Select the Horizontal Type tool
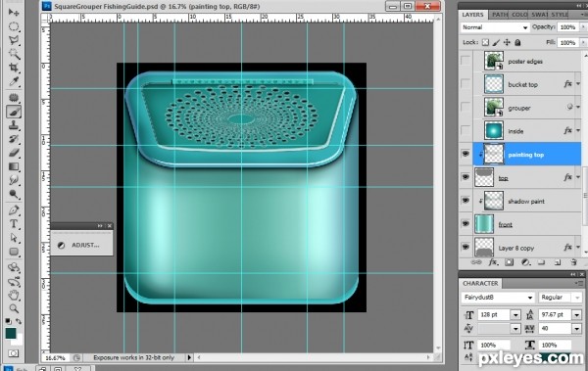 [x=14, y=224]
